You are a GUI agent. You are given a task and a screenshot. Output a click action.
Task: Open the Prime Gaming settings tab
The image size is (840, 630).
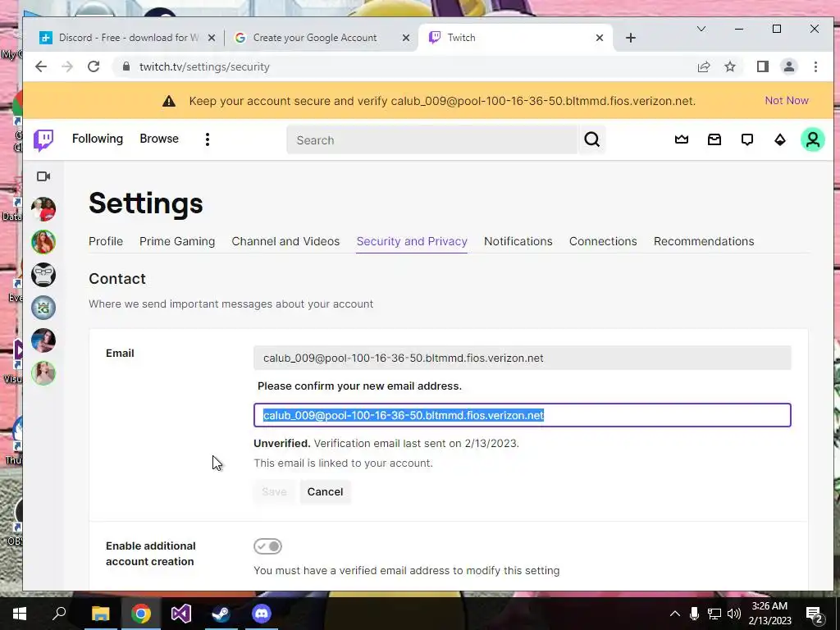177,241
